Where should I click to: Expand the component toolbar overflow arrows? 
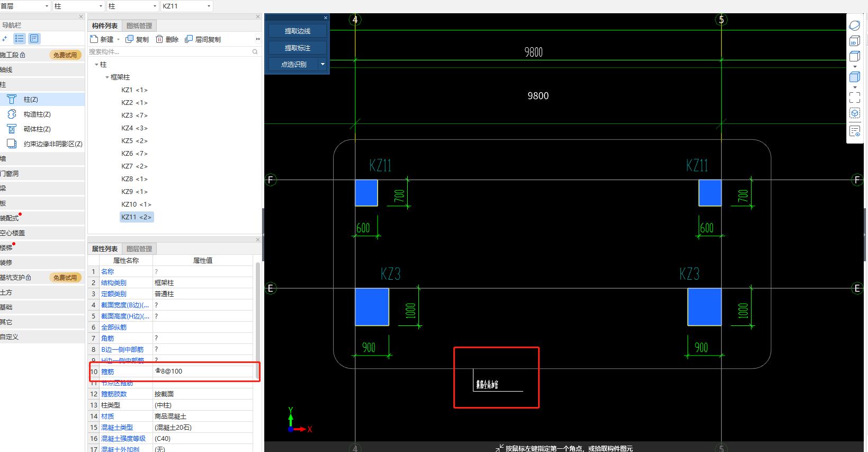(258, 39)
